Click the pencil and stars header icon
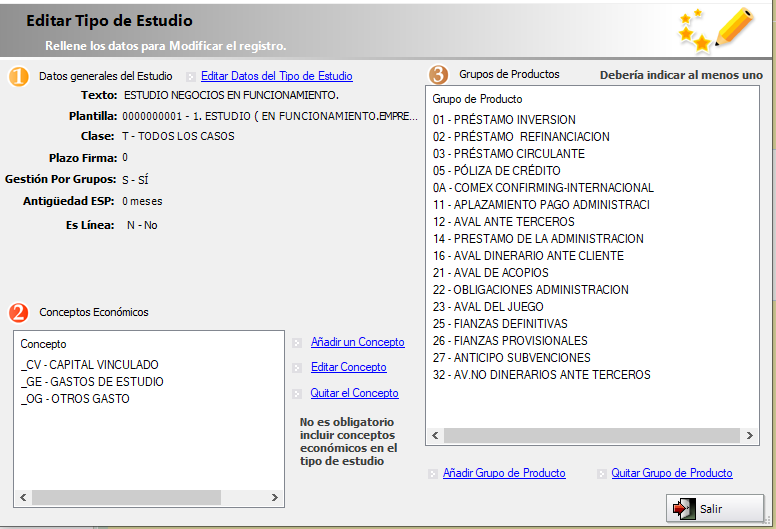The image size is (776, 529). pyautogui.click(x=716, y=30)
